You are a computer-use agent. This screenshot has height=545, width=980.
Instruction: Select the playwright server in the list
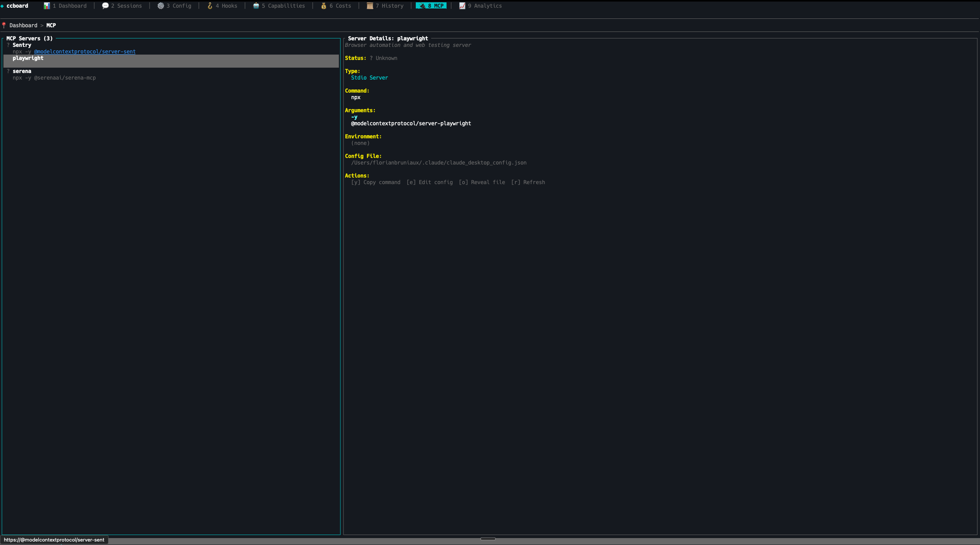tap(28, 58)
